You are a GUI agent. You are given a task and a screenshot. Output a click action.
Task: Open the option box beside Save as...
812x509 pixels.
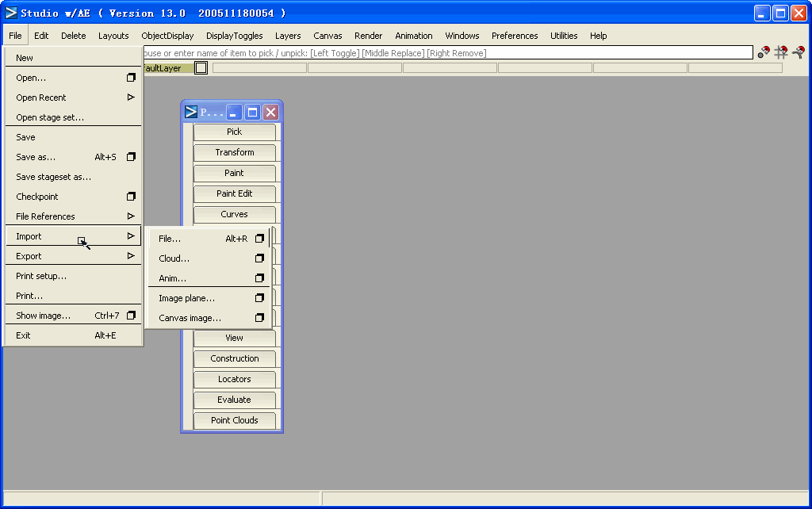pos(131,157)
